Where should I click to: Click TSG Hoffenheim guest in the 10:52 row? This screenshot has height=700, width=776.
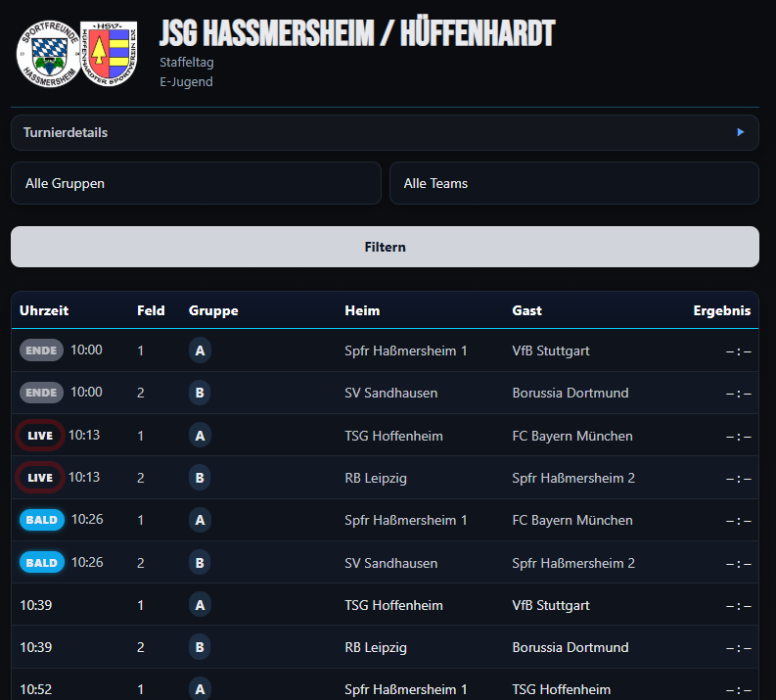pos(562,689)
